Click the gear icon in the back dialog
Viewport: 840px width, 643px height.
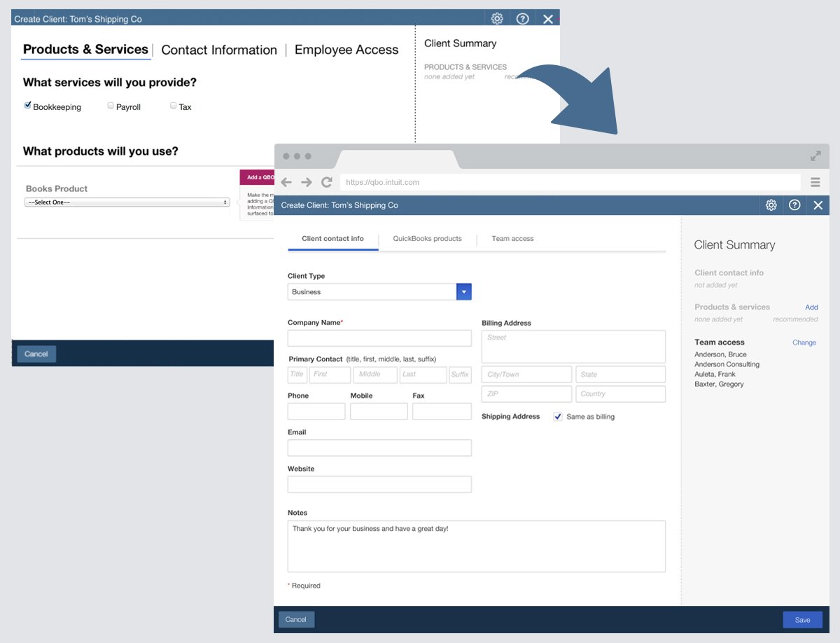[x=497, y=19]
